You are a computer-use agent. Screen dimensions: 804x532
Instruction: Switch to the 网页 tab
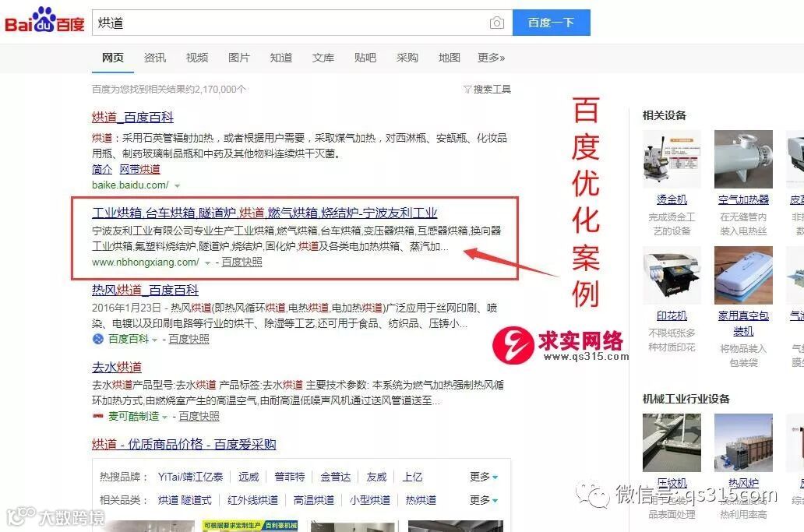click(x=112, y=58)
